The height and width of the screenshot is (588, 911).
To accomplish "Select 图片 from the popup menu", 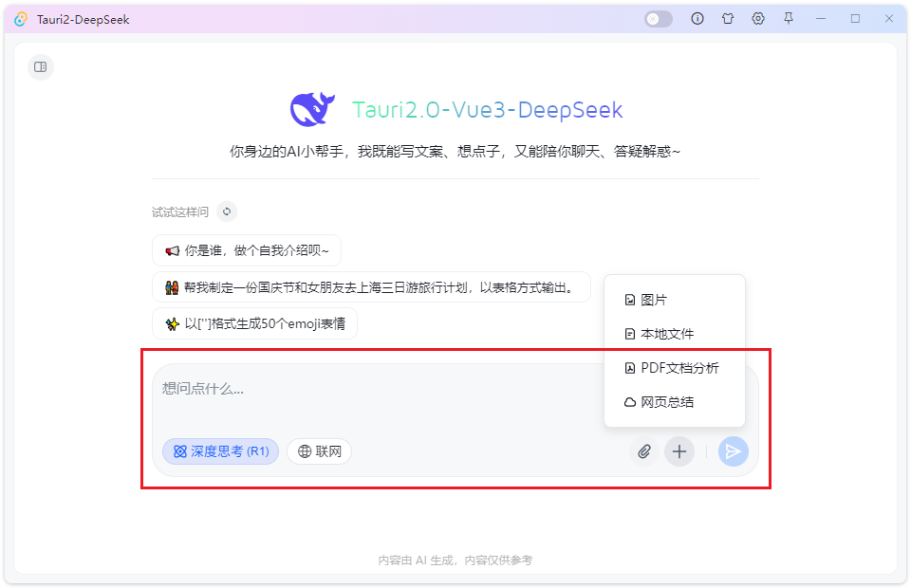I will [x=675, y=300].
